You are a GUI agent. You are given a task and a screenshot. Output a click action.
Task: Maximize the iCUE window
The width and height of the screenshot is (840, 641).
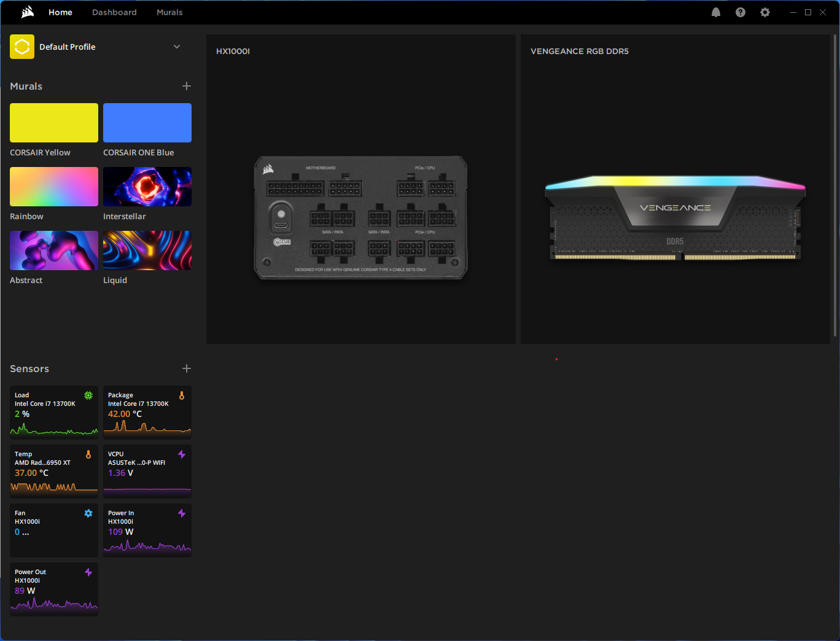click(x=808, y=12)
